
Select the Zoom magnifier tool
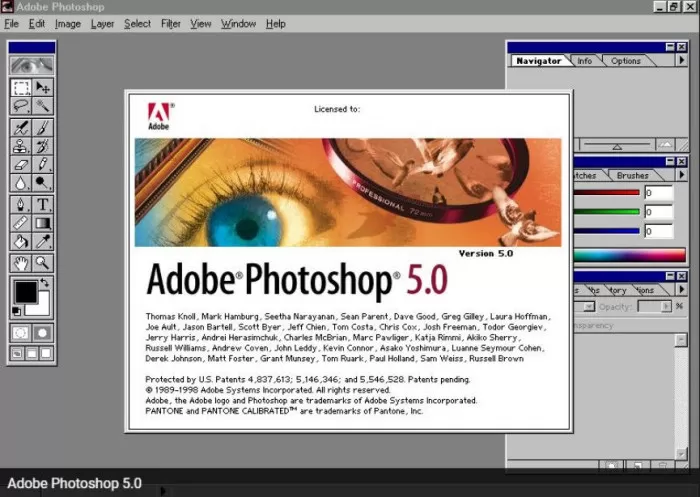coord(43,263)
